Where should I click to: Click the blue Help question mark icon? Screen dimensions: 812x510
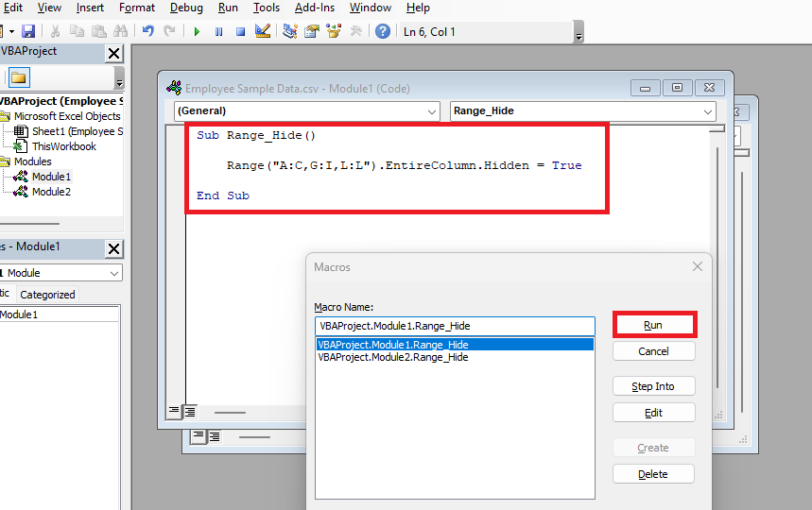tap(383, 31)
